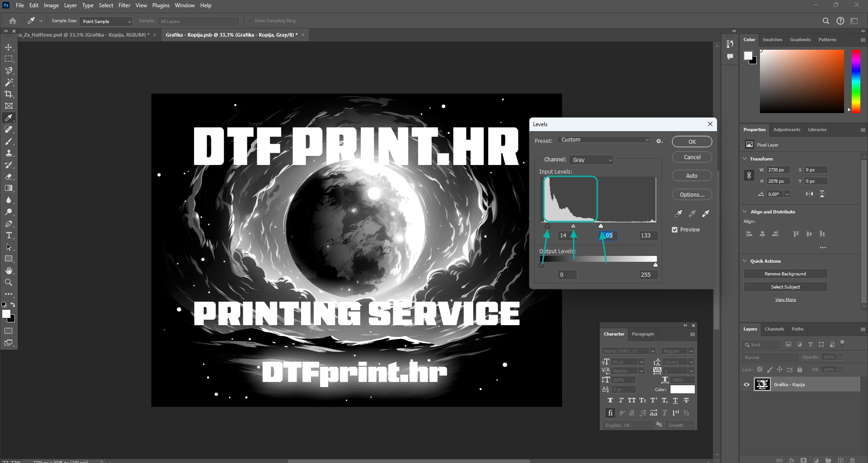The height and width of the screenshot is (463, 868).
Task: Toggle Faux Bold in Character panel
Action: [x=610, y=401]
